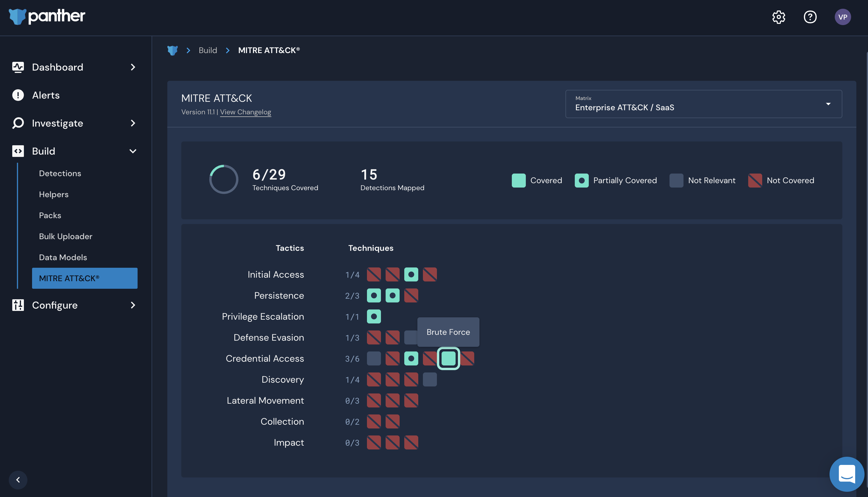Click the Build code icon
Viewport: 868px width, 497px height.
click(x=18, y=151)
